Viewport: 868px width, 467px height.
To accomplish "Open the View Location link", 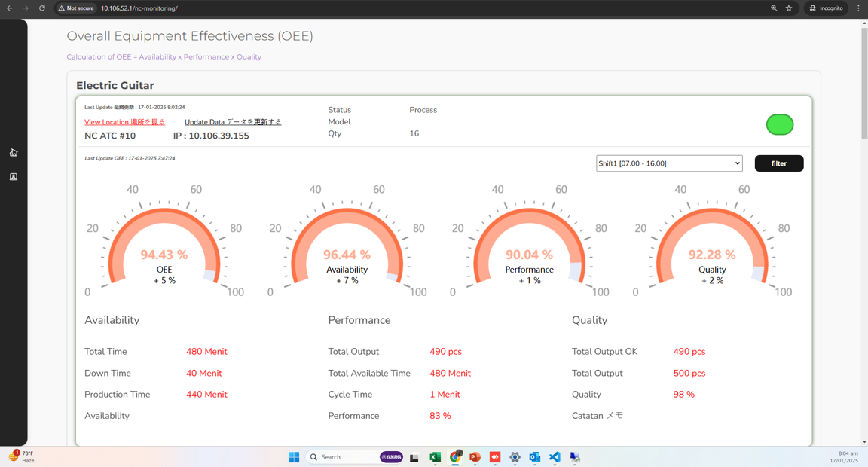I will pos(124,122).
